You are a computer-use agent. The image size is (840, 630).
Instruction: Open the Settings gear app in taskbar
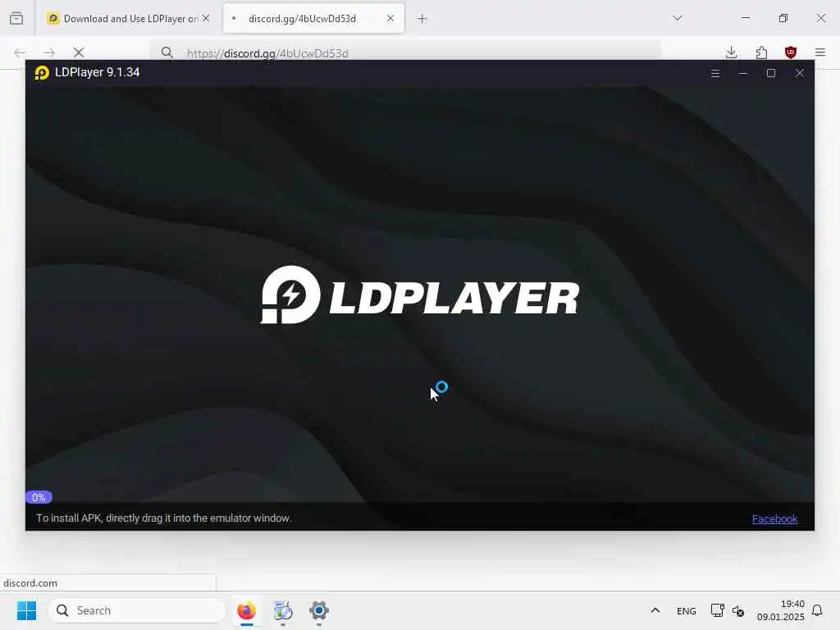(x=319, y=610)
